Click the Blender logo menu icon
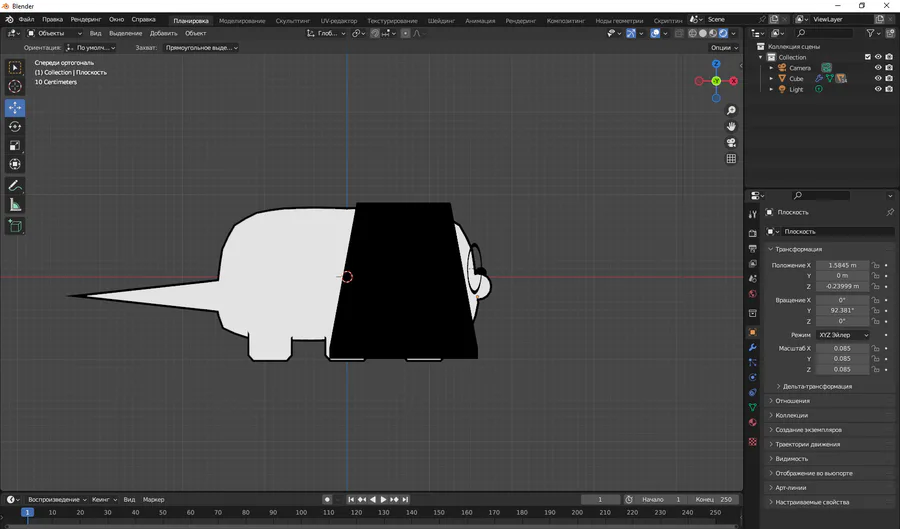This screenshot has height=529, width=900. pos(10,20)
